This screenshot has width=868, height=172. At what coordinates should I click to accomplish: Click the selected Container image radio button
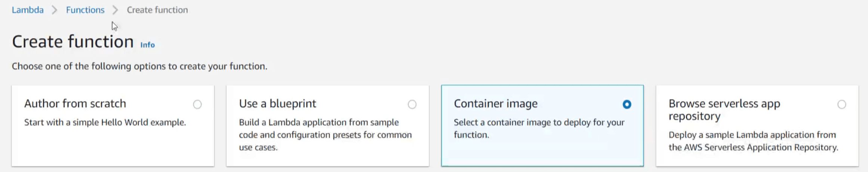[627, 105]
